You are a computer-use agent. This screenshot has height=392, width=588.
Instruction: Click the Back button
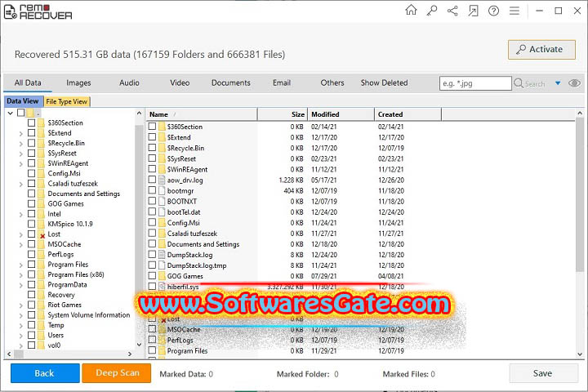coord(45,373)
